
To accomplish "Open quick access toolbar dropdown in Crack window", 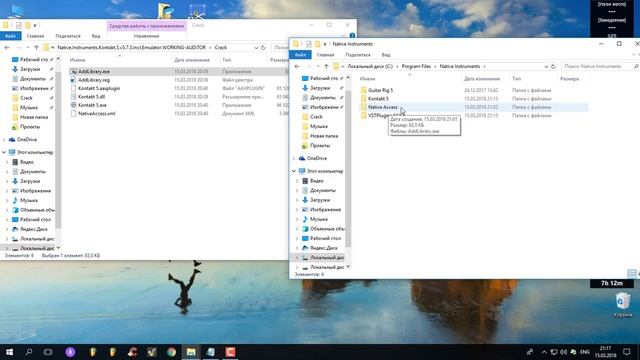I will point(35,25).
